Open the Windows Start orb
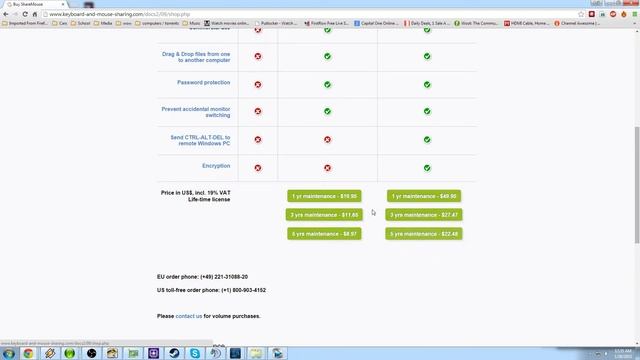The height and width of the screenshot is (360, 640). [x=9, y=353]
